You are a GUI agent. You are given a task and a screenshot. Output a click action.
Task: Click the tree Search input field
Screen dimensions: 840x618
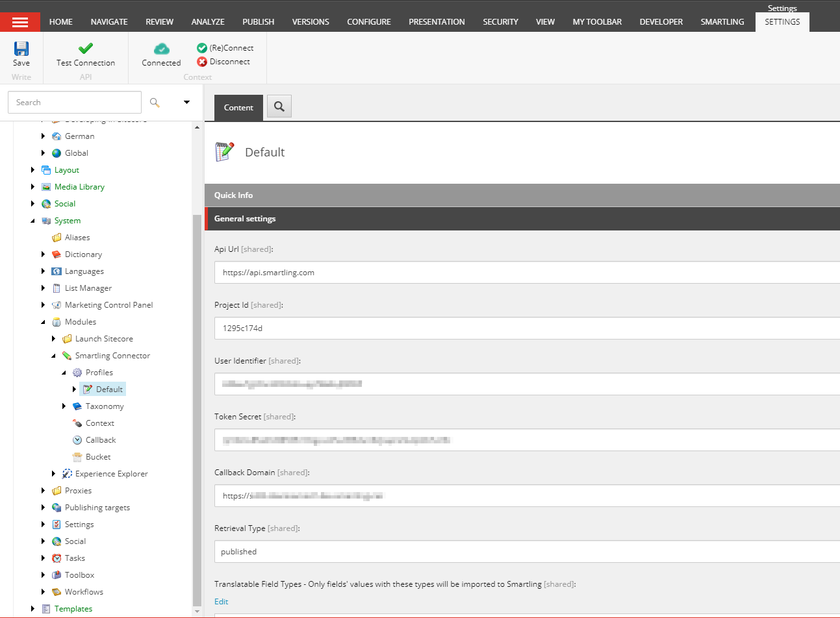[75, 103]
